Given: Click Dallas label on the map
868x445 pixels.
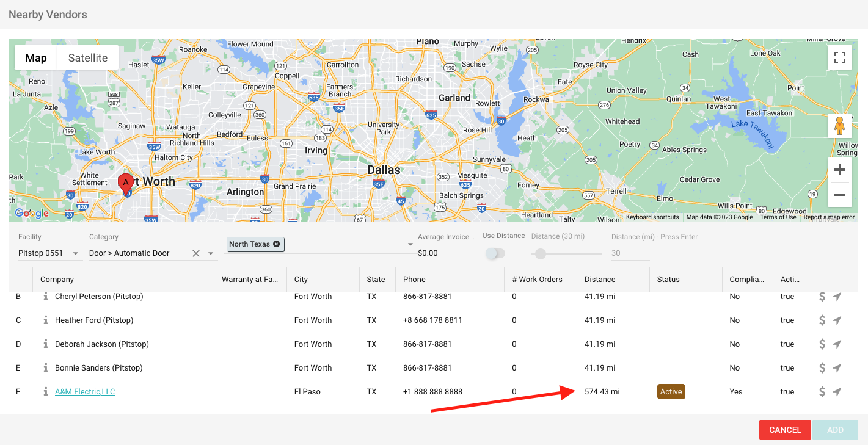Looking at the screenshot, I should click(x=384, y=170).
